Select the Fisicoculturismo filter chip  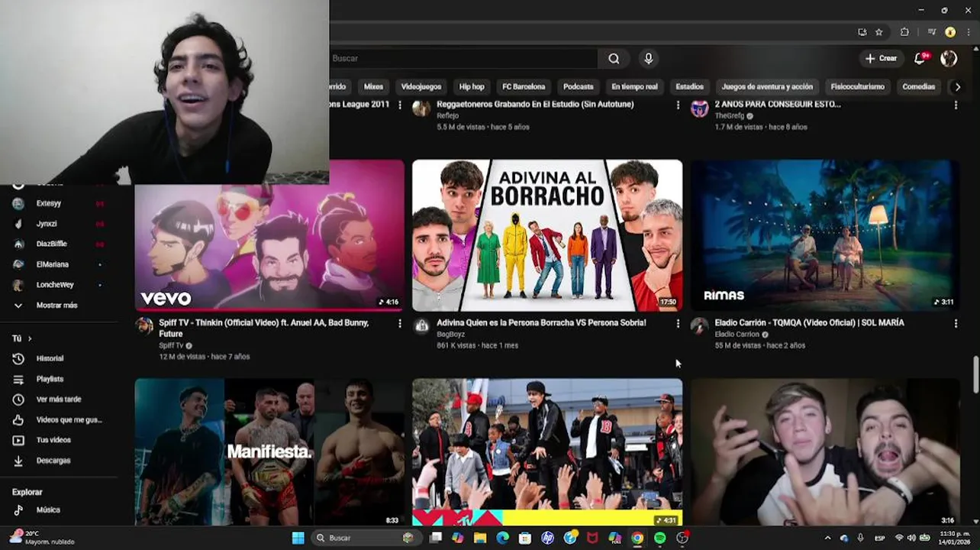pos(857,87)
